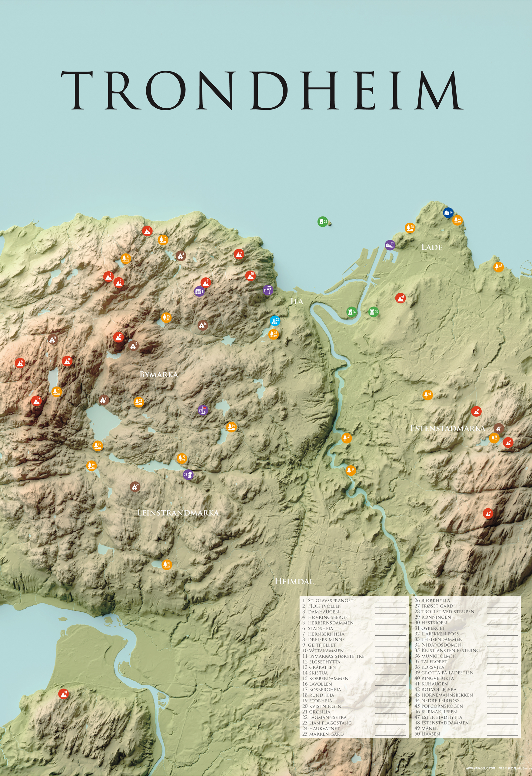Click the brown Elgsethytta cabin marker 12
This screenshot has width=532, height=776.
pos(52,339)
